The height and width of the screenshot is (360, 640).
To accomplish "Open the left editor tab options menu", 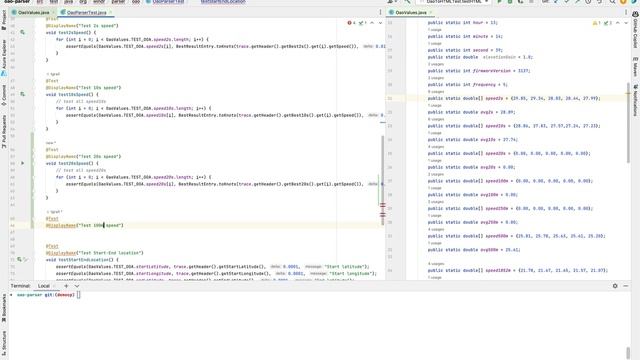I will (x=380, y=13).
